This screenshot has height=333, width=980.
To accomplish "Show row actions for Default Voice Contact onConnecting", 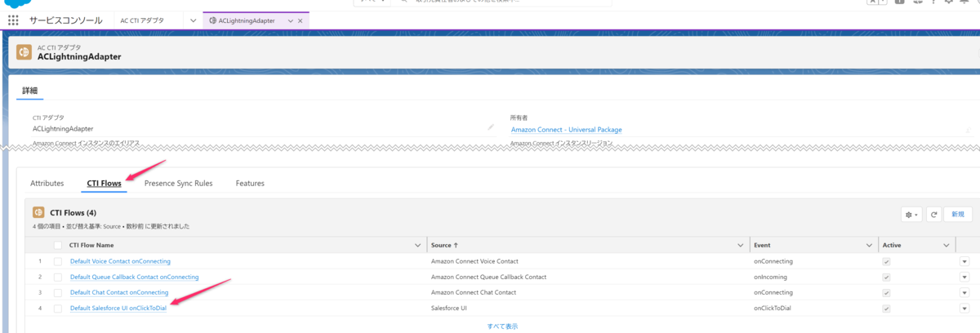I will [x=964, y=261].
